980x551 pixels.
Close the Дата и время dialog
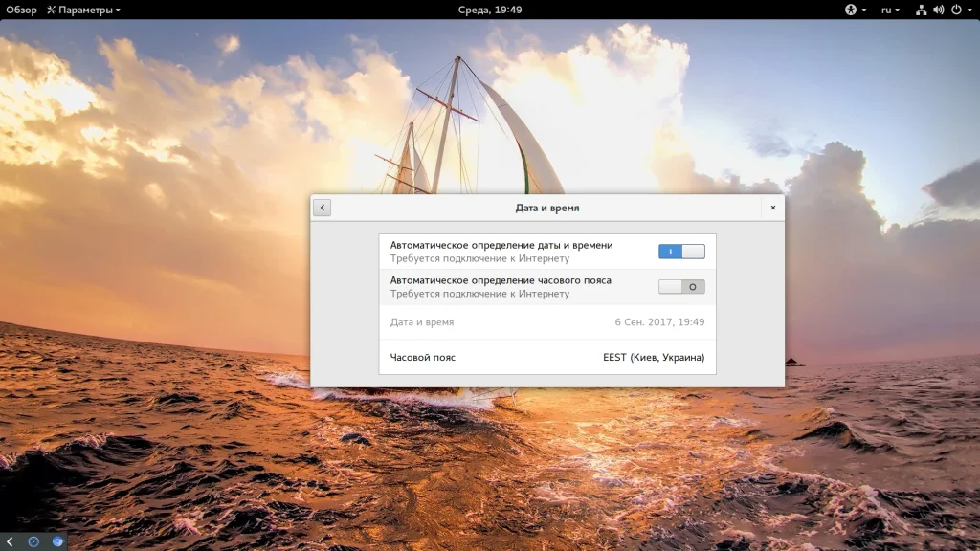pyautogui.click(x=773, y=208)
